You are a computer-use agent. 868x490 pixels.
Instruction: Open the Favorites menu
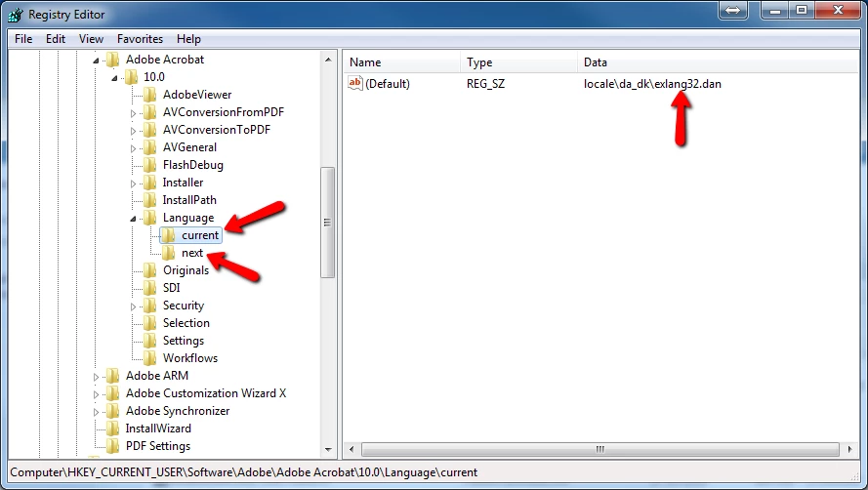(140, 39)
